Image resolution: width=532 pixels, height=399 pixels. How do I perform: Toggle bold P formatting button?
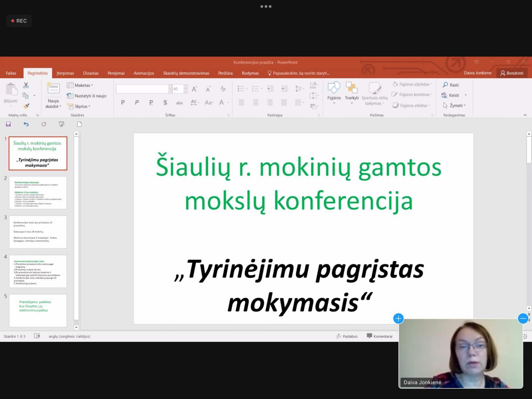coord(123,102)
